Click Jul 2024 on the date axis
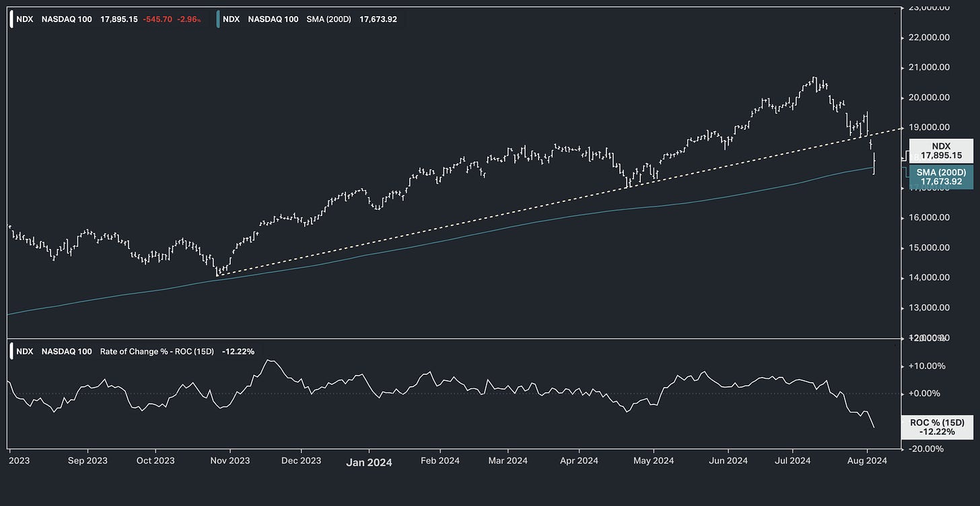The height and width of the screenshot is (506, 980). click(x=792, y=461)
